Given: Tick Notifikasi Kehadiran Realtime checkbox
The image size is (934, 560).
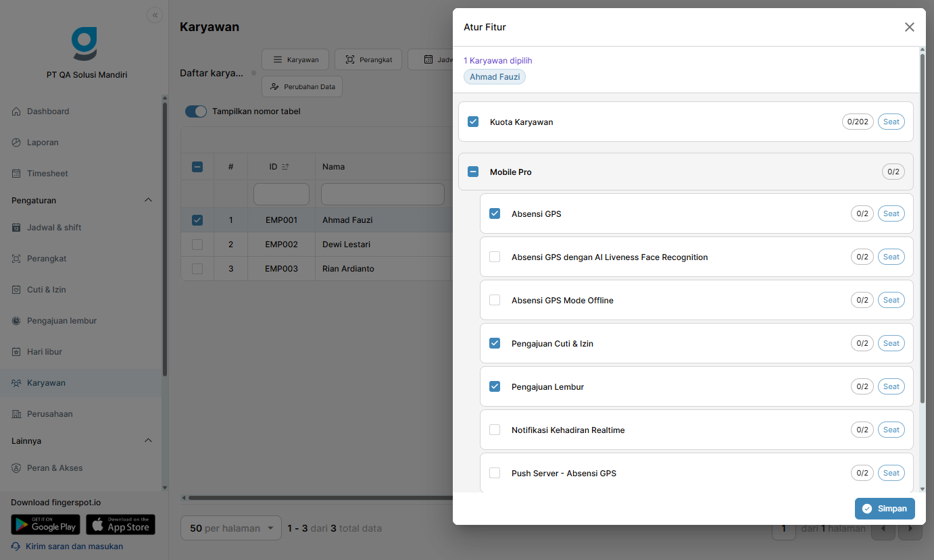Looking at the screenshot, I should coord(495,430).
